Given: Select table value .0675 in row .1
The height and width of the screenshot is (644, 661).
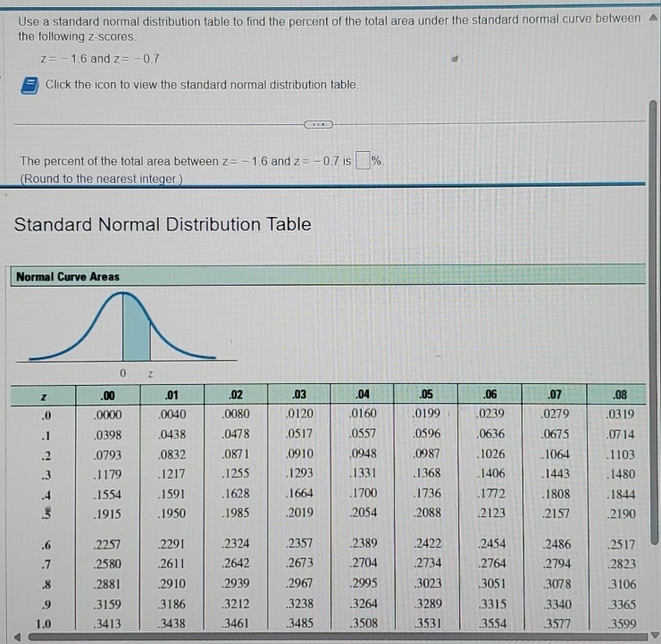Looking at the screenshot, I should click(556, 434).
